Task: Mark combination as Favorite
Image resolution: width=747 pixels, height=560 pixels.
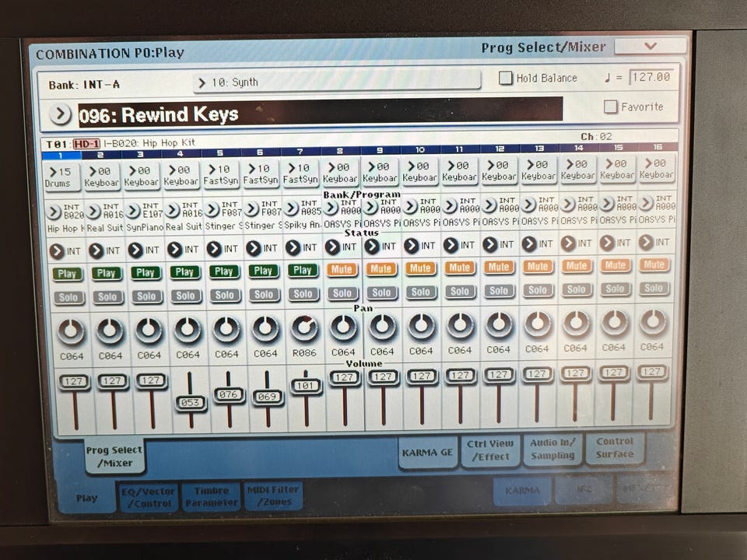Action: click(610, 107)
